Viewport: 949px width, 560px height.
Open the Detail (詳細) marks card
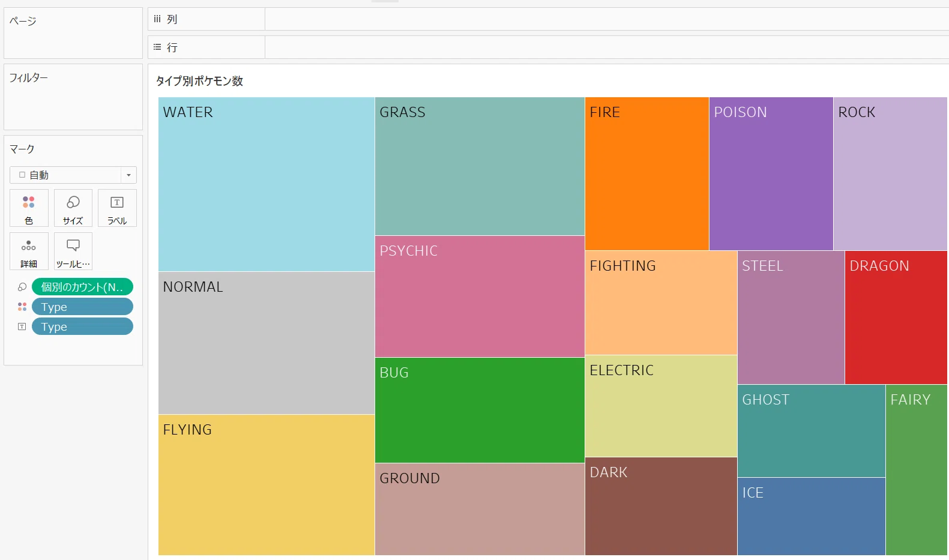click(29, 251)
